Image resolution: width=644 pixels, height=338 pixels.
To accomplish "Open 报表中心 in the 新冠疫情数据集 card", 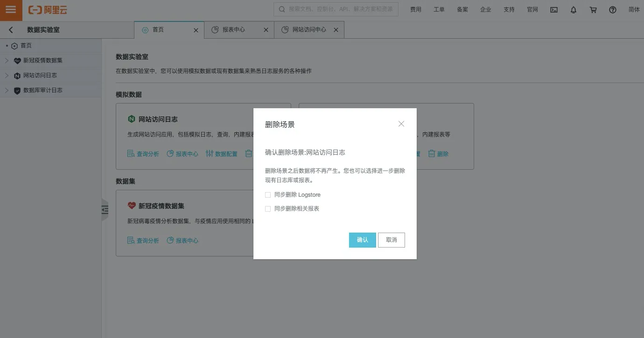I will [x=182, y=241].
